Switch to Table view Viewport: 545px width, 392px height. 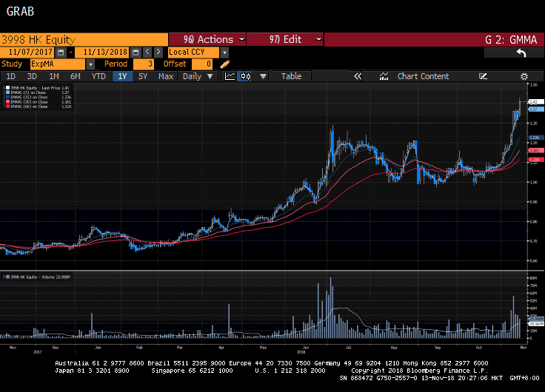291,76
